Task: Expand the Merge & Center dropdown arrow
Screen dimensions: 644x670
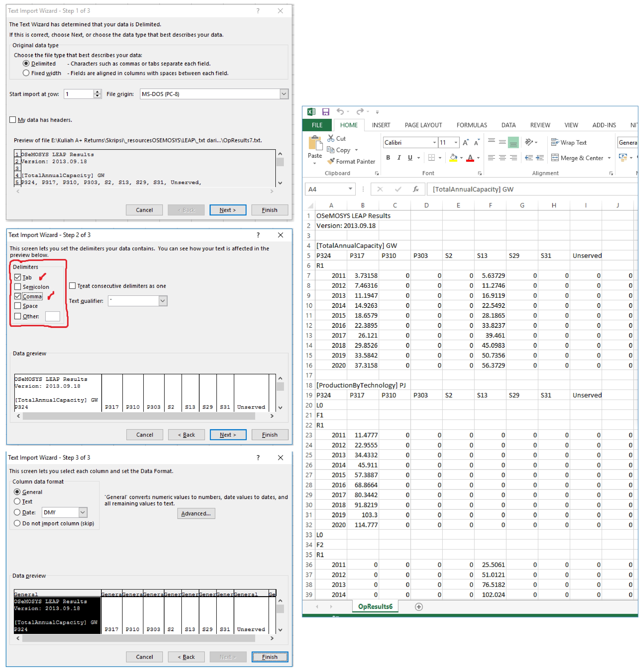Action: pyautogui.click(x=609, y=158)
